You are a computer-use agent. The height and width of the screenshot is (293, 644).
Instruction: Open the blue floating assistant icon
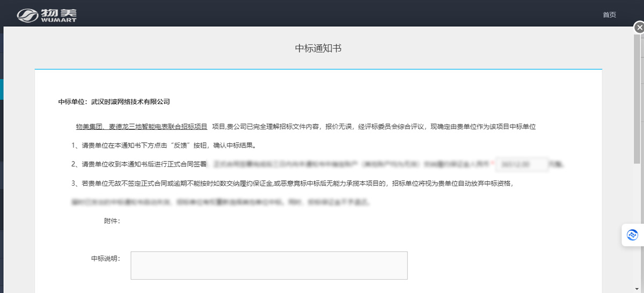(x=633, y=235)
